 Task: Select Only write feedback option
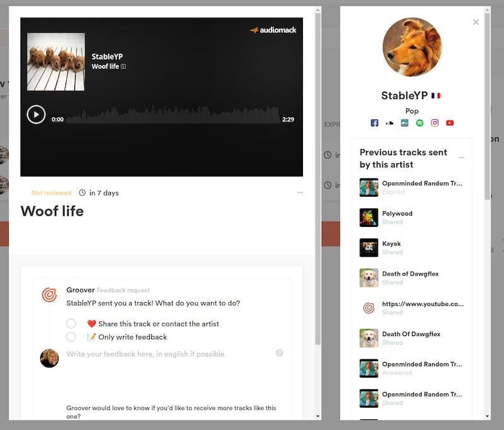pos(71,337)
